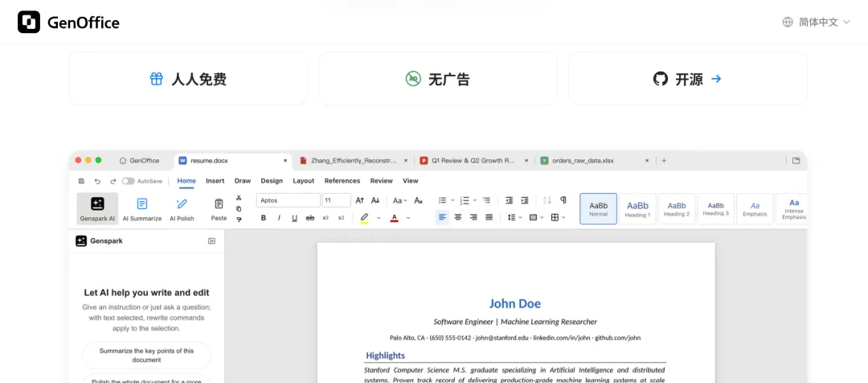Decrease font size
The width and height of the screenshot is (868, 383).
pos(375,200)
